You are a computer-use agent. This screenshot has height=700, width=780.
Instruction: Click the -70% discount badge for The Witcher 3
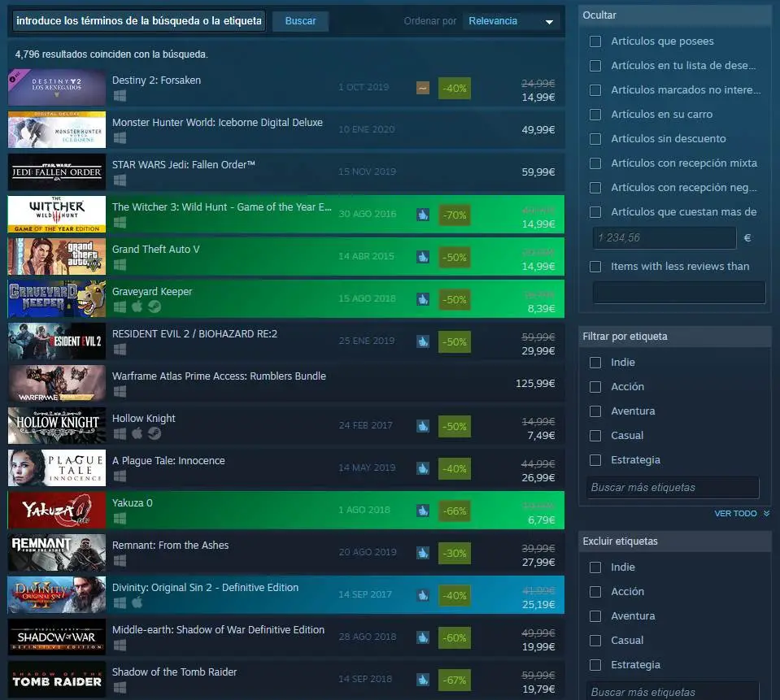point(454,215)
